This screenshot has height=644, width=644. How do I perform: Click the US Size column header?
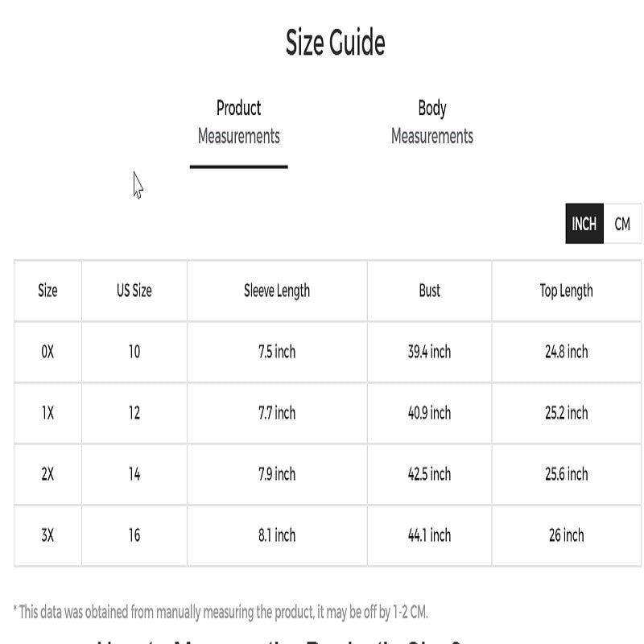(x=134, y=291)
